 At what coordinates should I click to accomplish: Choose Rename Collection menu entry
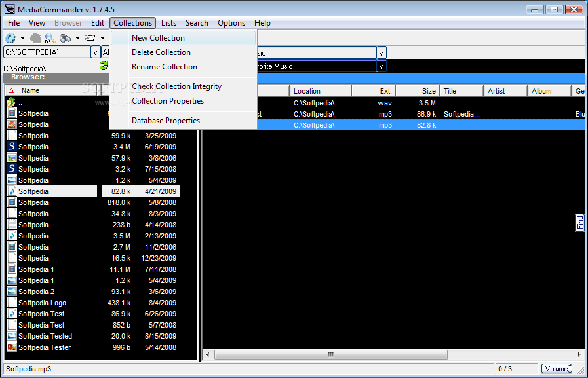click(x=184, y=67)
